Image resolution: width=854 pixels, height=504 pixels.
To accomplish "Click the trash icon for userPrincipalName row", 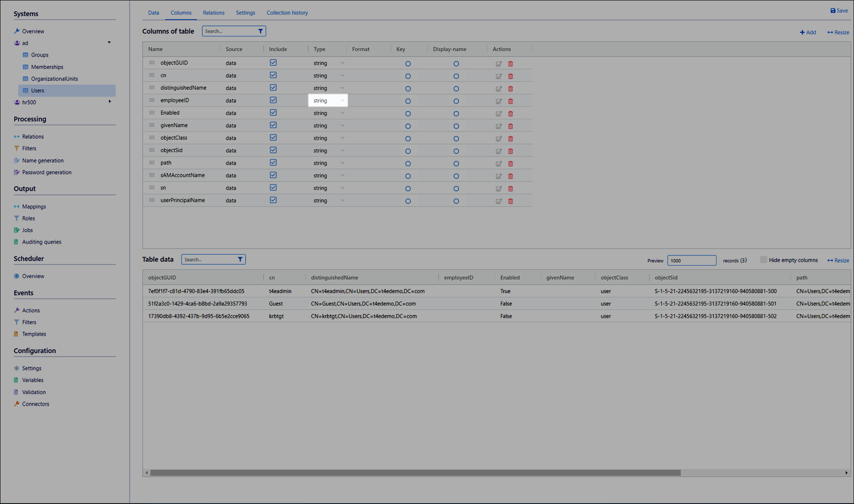I will (x=511, y=201).
